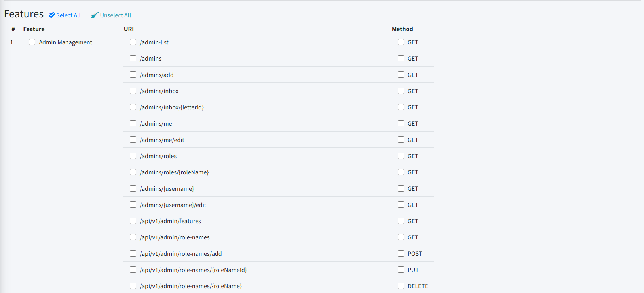Click the '/admin-list' URI text

tap(154, 42)
